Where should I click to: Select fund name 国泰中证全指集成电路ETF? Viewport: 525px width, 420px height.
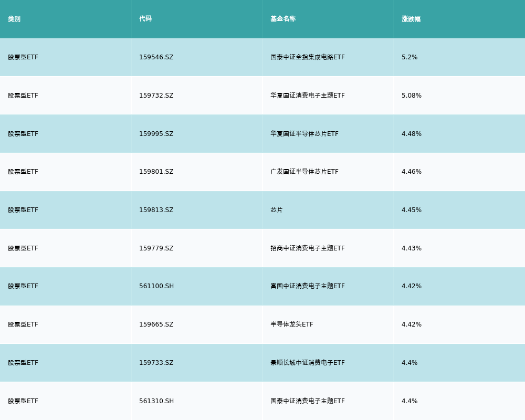[307, 57]
